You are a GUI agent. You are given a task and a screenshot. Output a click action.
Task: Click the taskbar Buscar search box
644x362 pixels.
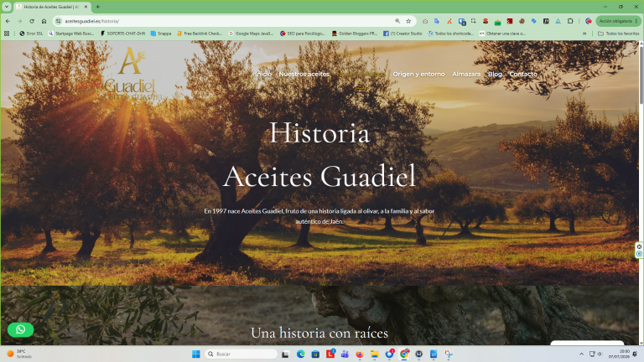pos(241,354)
